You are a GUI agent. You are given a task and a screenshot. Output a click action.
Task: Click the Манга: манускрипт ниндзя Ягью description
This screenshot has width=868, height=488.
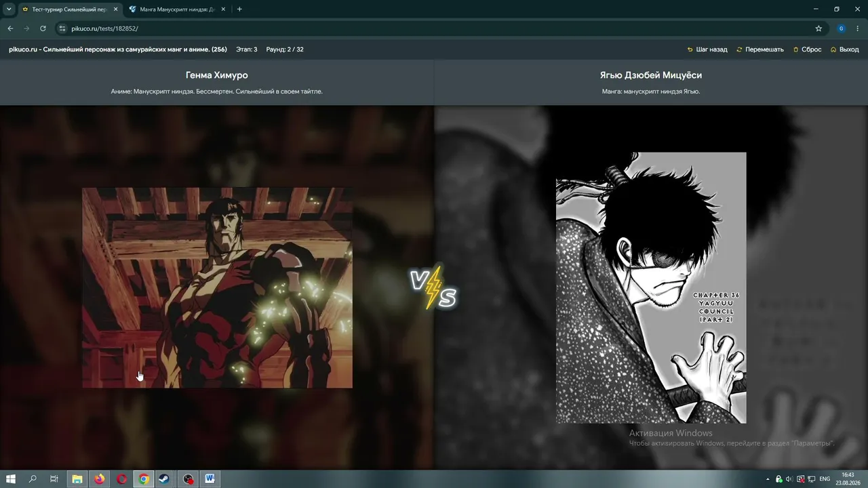click(651, 91)
